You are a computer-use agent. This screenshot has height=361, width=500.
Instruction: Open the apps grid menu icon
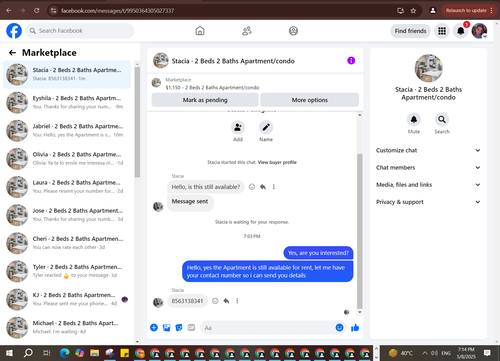442,31
